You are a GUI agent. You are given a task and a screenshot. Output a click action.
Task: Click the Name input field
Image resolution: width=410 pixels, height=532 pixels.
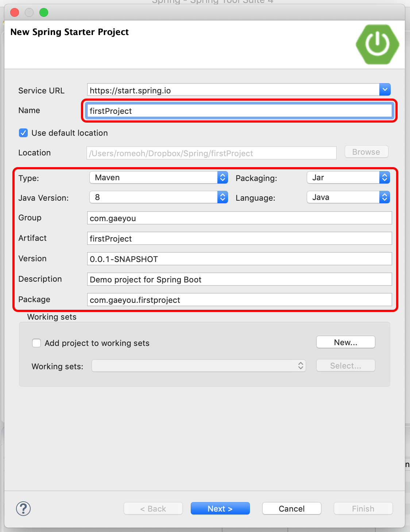coord(239,111)
